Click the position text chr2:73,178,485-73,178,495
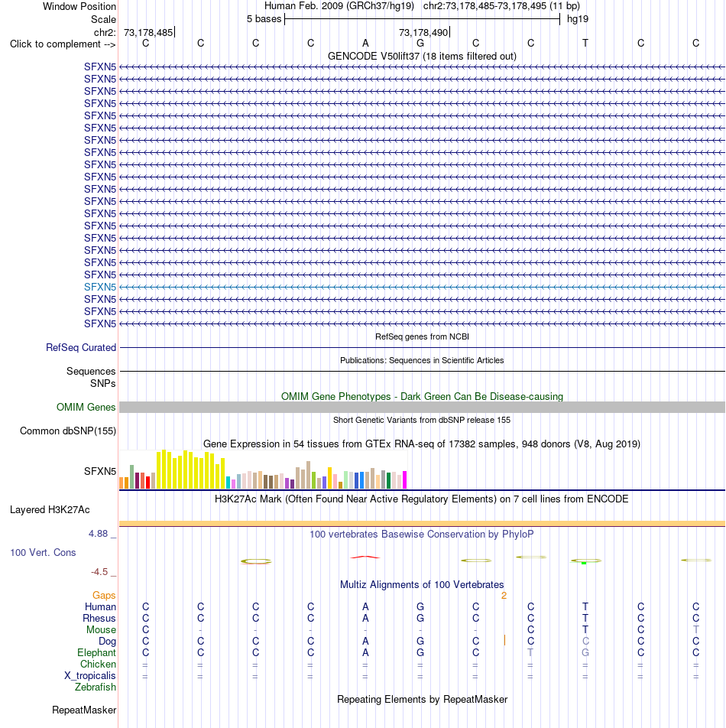Screen dimensions: 726x728 tap(485, 6)
